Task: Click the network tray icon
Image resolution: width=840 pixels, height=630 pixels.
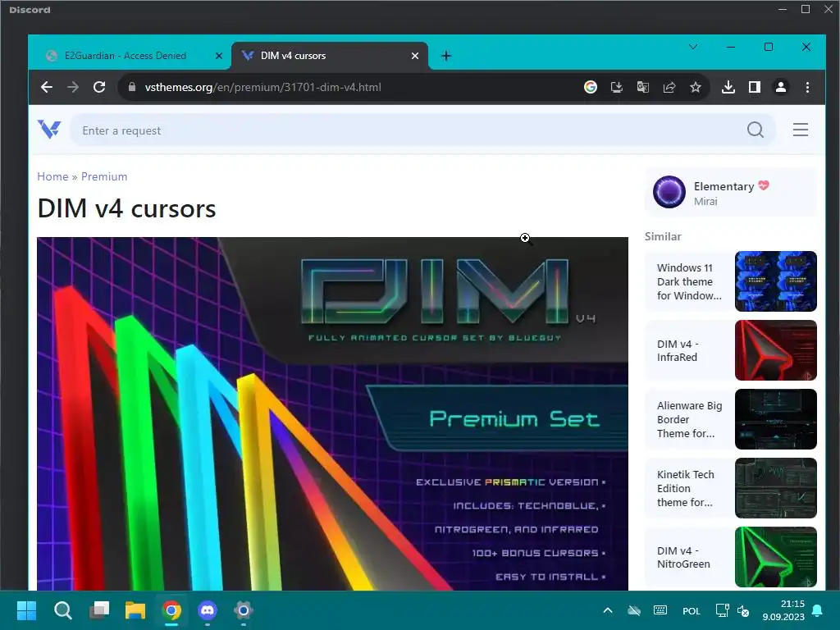Action: point(722,610)
